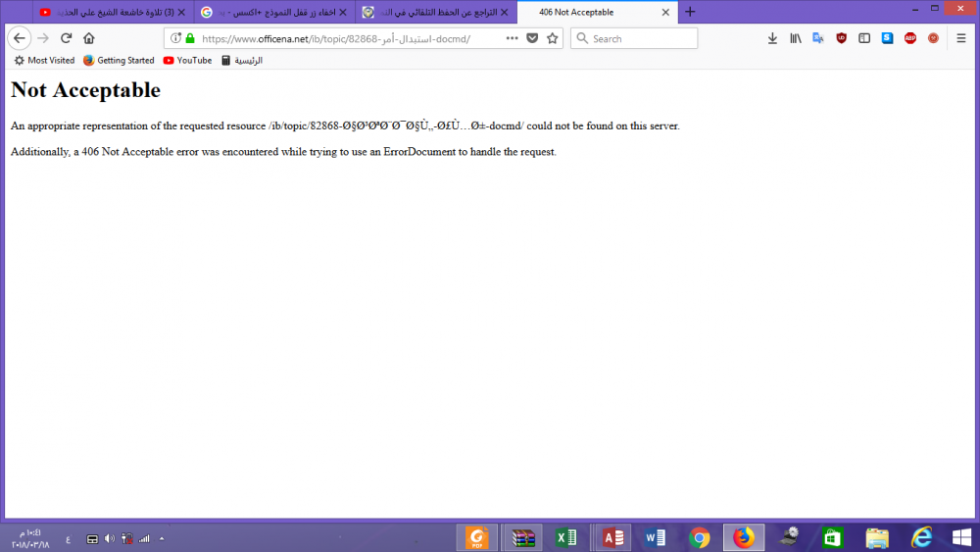Click the blue S extension icon
Image resolution: width=980 pixels, height=552 pixels.
coord(888,38)
